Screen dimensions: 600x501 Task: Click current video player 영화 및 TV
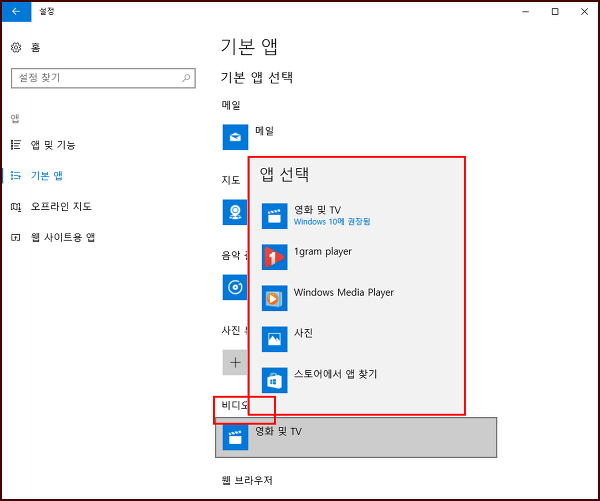point(356,437)
